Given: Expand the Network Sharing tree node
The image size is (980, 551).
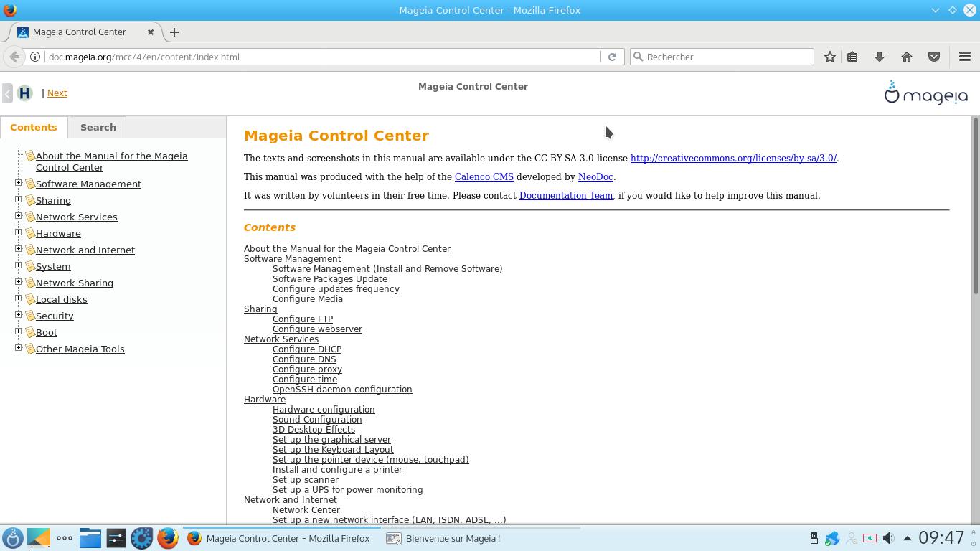Looking at the screenshot, I should pyautogui.click(x=18, y=282).
